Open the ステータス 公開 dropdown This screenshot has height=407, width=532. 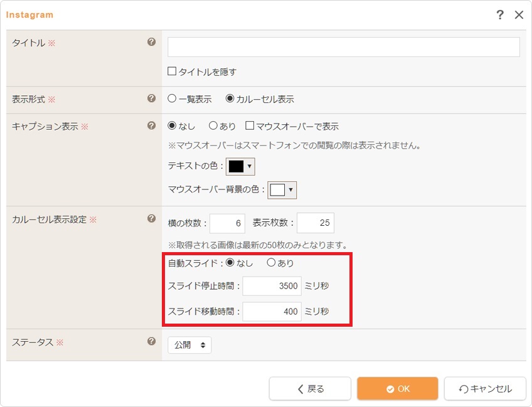pyautogui.click(x=189, y=345)
